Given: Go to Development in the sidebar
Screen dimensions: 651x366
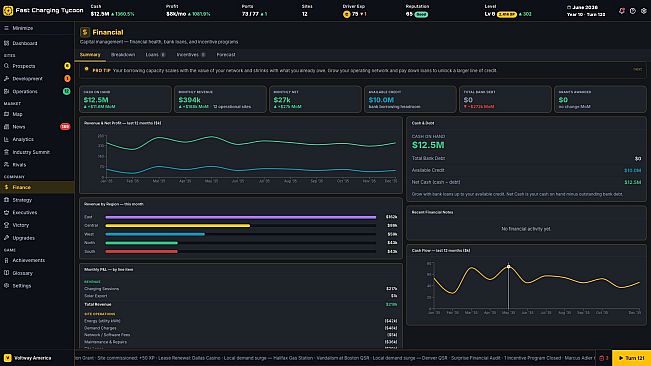Looking at the screenshot, I should click(37, 78).
